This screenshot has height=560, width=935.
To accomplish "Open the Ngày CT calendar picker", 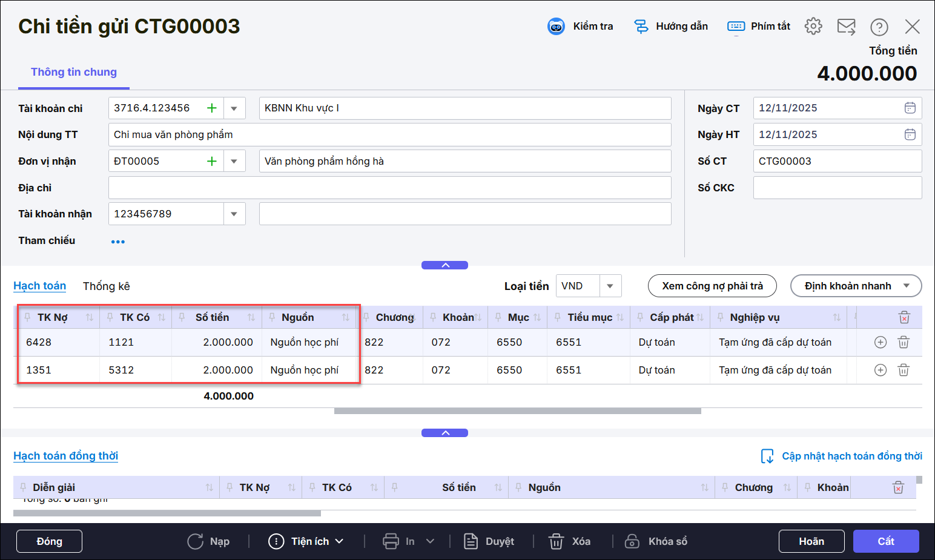I will point(910,108).
